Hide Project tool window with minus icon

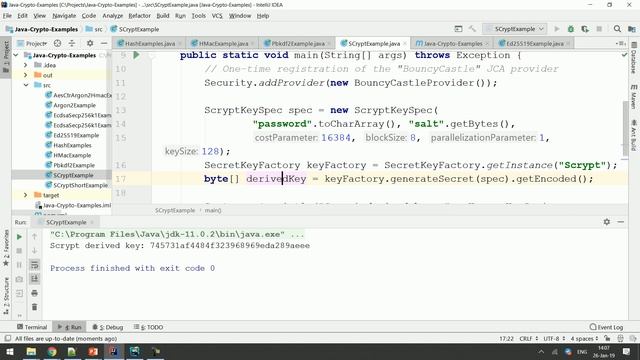[104, 43]
